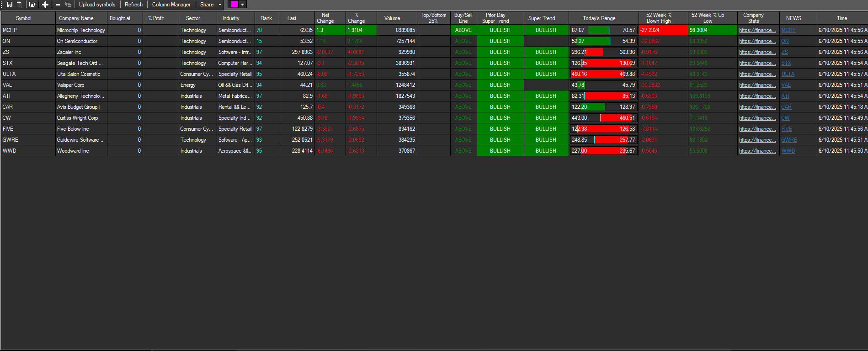Open the finance link in ZS row
The height and width of the screenshot is (351, 868).
coord(757,52)
